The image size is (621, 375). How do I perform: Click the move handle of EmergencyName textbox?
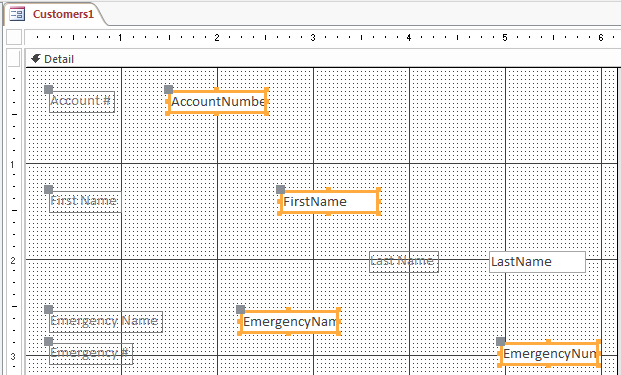point(240,309)
